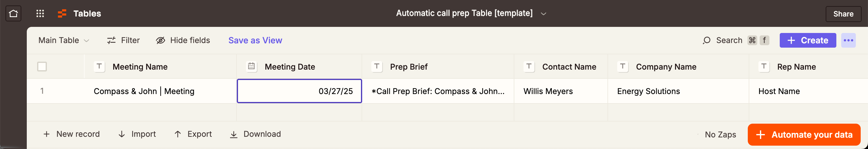Click the Prep Brief text type icon

click(377, 66)
